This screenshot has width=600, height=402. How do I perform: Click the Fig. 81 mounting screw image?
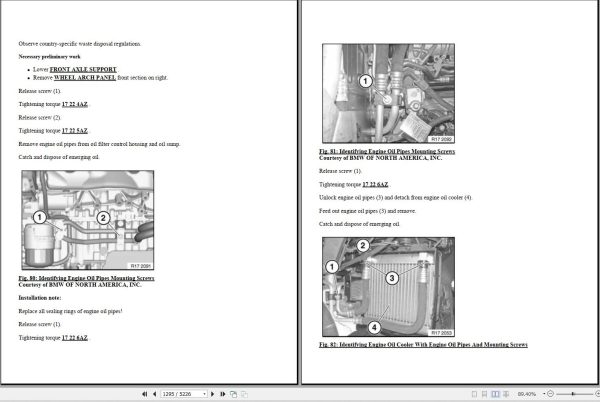click(388, 93)
